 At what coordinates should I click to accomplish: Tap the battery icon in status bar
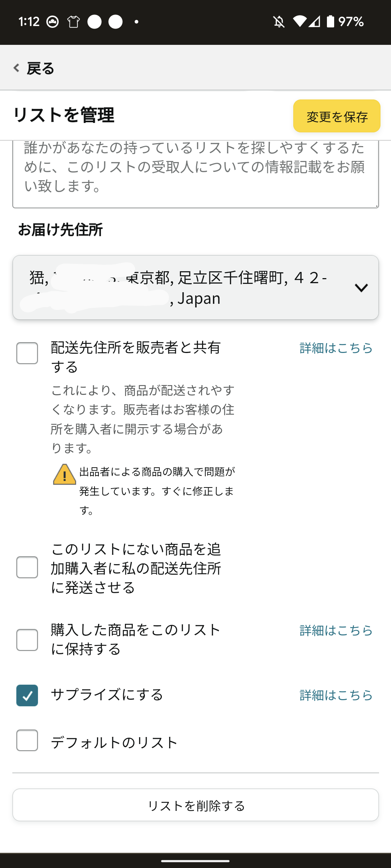(x=330, y=22)
